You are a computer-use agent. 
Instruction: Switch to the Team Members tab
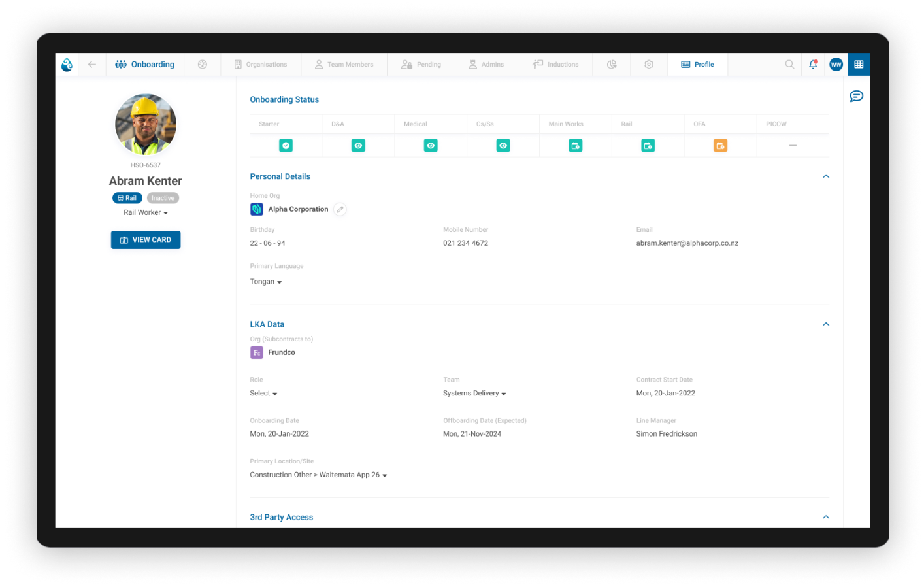[344, 65]
